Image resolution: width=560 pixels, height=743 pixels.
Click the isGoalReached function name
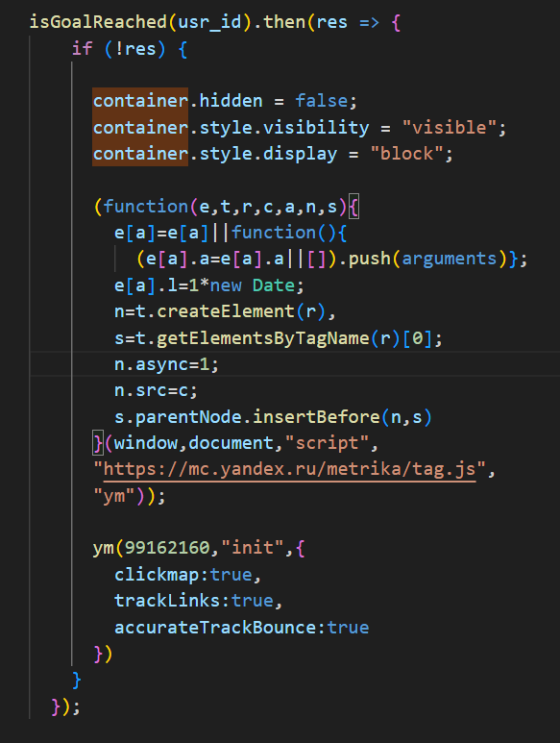[98, 22]
